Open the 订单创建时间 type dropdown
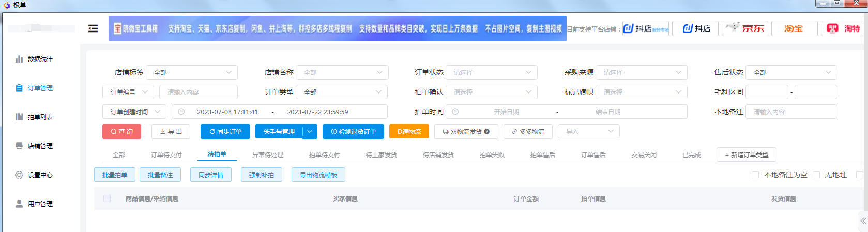This screenshot has width=868, height=232. [134, 112]
